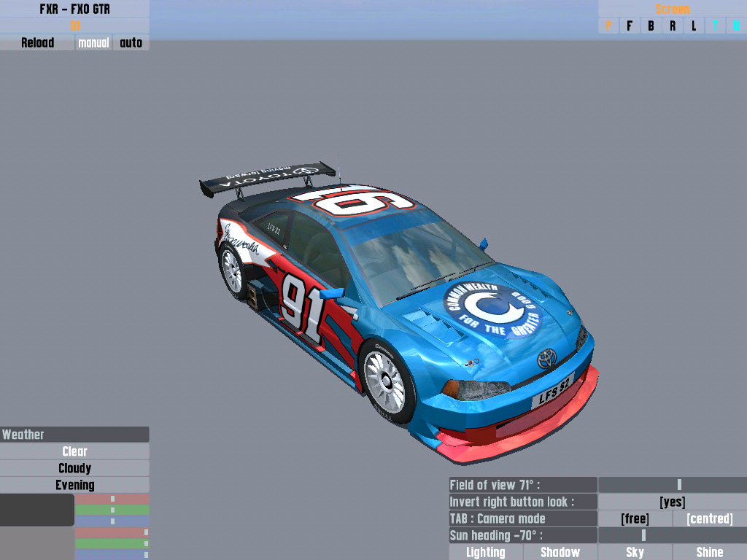Click the Screen label at top right
Viewport: 747px width, 560px height.
(672, 9)
